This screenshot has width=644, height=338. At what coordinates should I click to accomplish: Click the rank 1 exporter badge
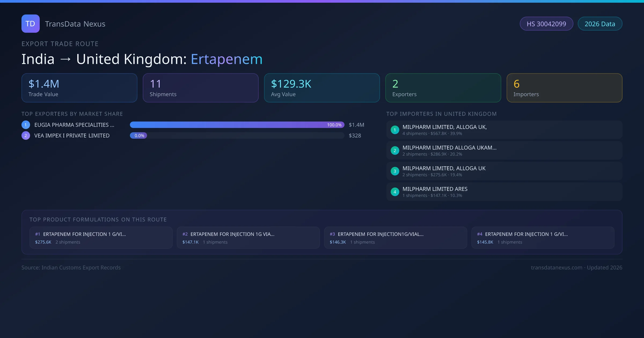point(26,125)
